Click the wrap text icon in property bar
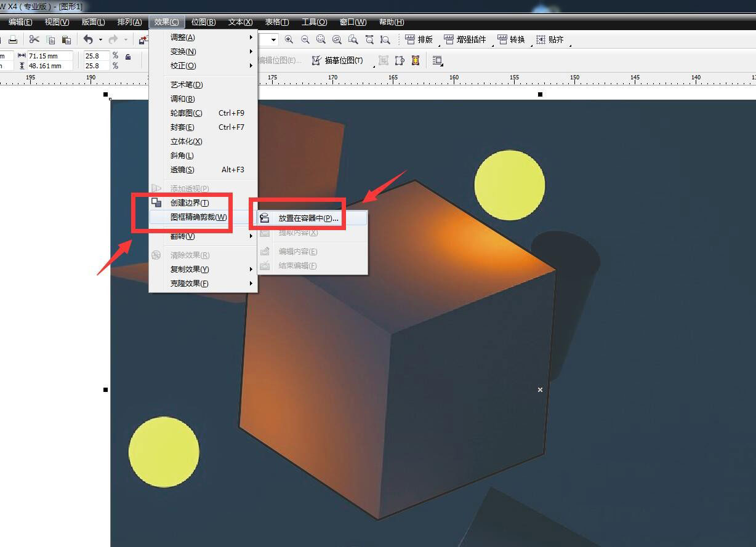Viewport: 756px width, 547px height. pyautogui.click(x=437, y=60)
